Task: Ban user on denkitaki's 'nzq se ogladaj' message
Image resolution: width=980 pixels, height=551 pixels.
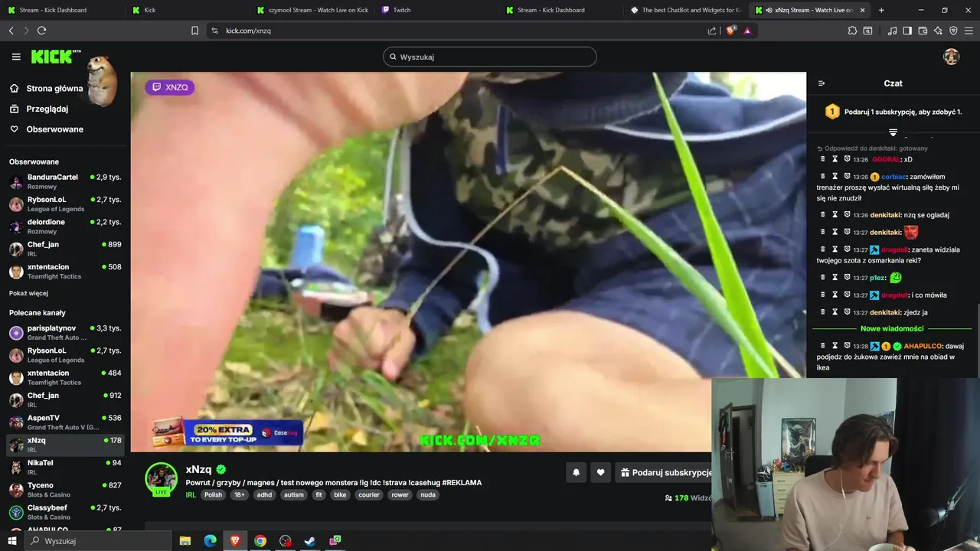Action: (x=847, y=215)
